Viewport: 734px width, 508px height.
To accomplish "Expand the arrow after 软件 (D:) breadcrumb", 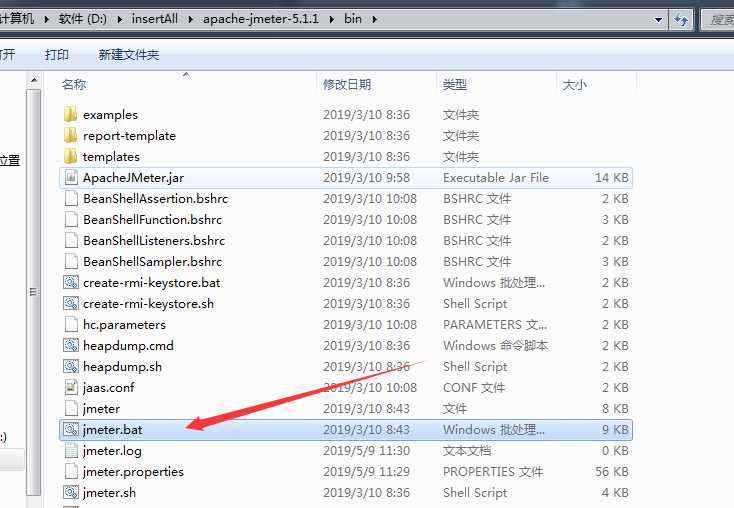I will pos(120,20).
